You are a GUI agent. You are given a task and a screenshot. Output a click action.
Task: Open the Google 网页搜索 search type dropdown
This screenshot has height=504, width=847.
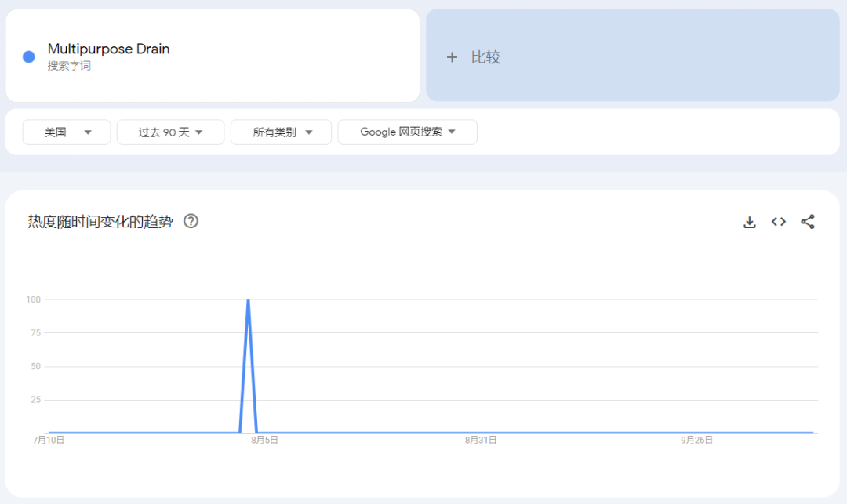[x=407, y=132]
